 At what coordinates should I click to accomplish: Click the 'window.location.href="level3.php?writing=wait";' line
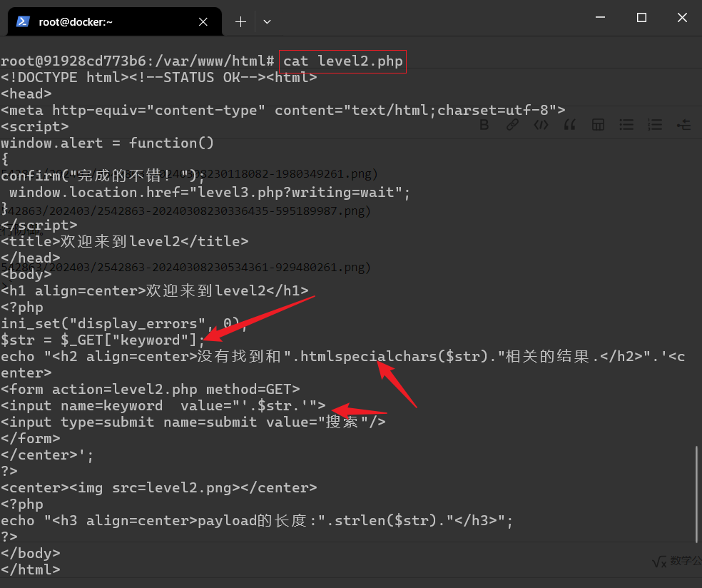[x=210, y=193]
